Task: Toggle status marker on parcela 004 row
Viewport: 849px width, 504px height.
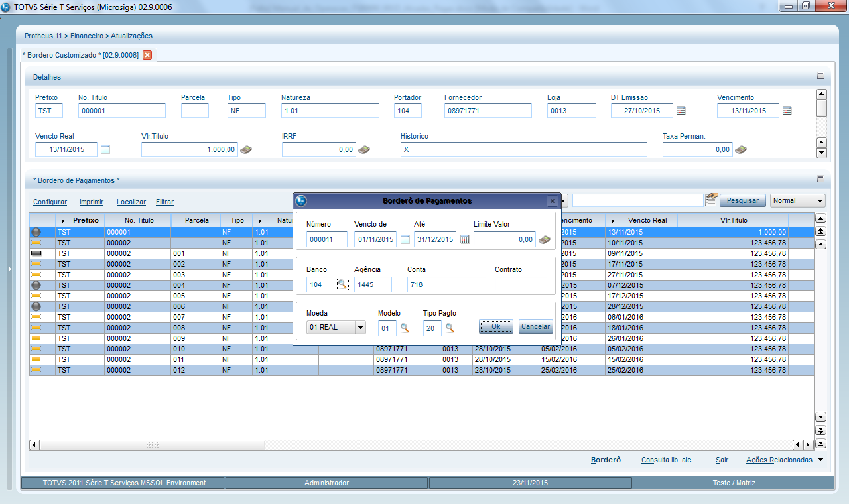Action: tap(36, 285)
